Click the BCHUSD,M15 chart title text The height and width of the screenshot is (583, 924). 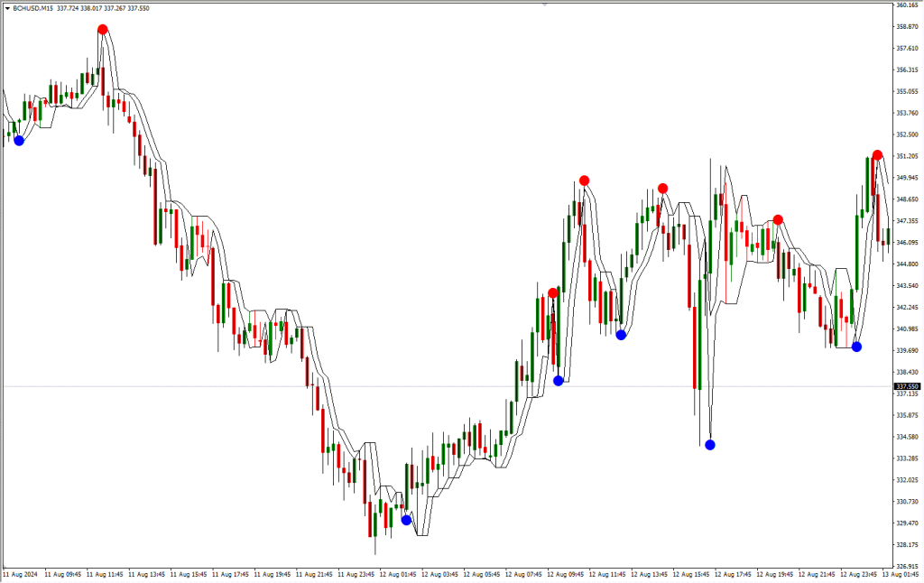[32, 9]
